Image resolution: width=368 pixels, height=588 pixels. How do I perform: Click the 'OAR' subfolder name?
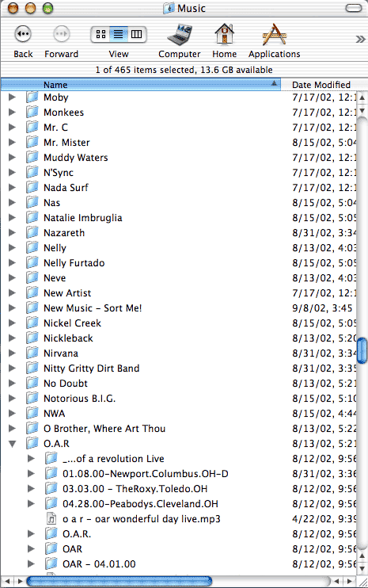(x=72, y=548)
